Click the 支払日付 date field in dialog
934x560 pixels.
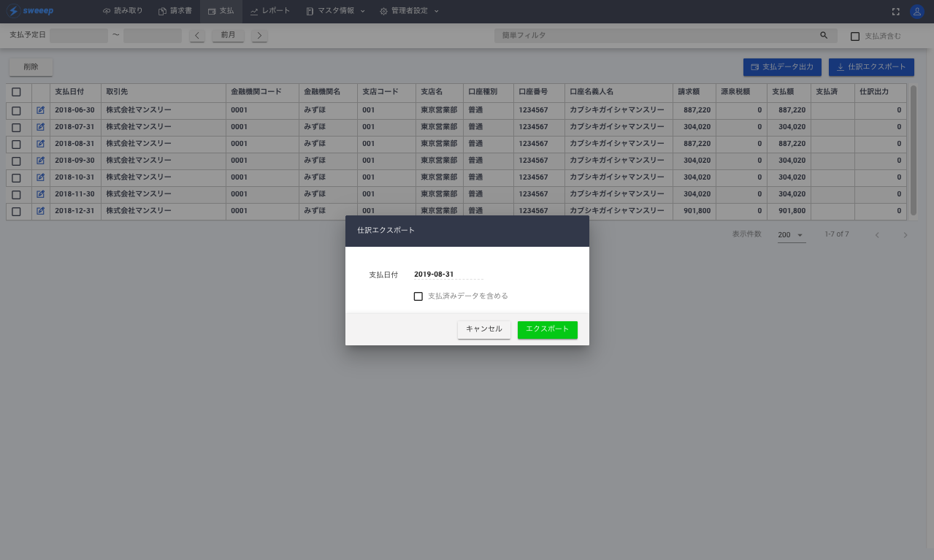pyautogui.click(x=448, y=275)
